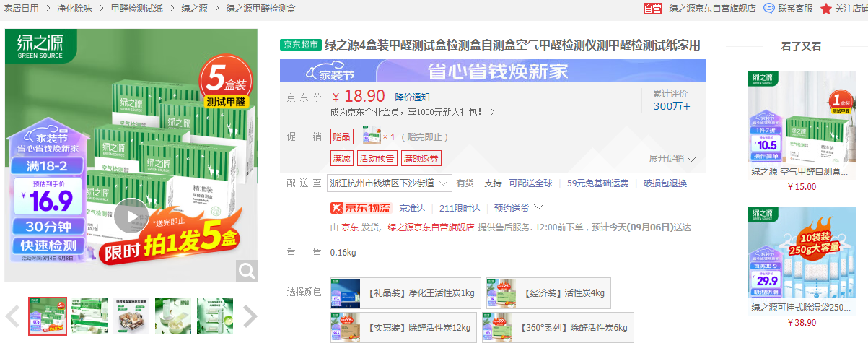The height and width of the screenshot is (343, 868).
Task: Click the 关注店铺 star icon
Action: click(826, 8)
